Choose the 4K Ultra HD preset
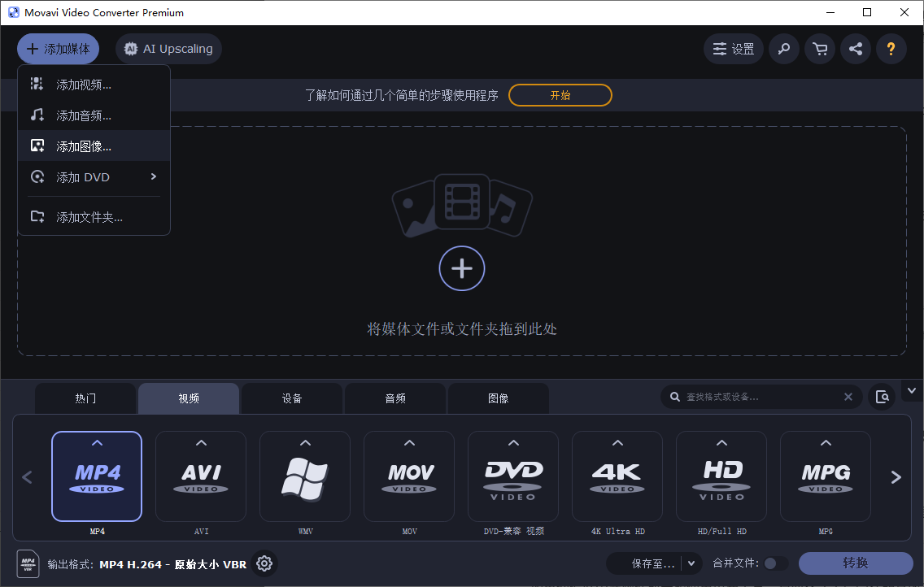Image resolution: width=924 pixels, height=587 pixels. [x=617, y=476]
